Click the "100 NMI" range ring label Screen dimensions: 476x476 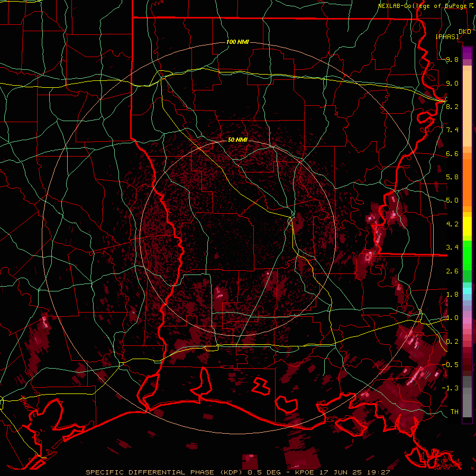(x=237, y=42)
